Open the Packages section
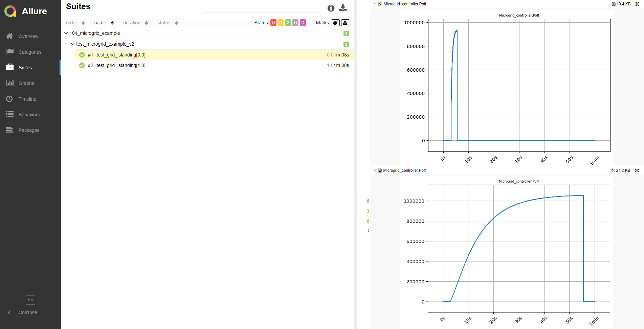Viewport: 644px width, 329px height. coord(29,130)
